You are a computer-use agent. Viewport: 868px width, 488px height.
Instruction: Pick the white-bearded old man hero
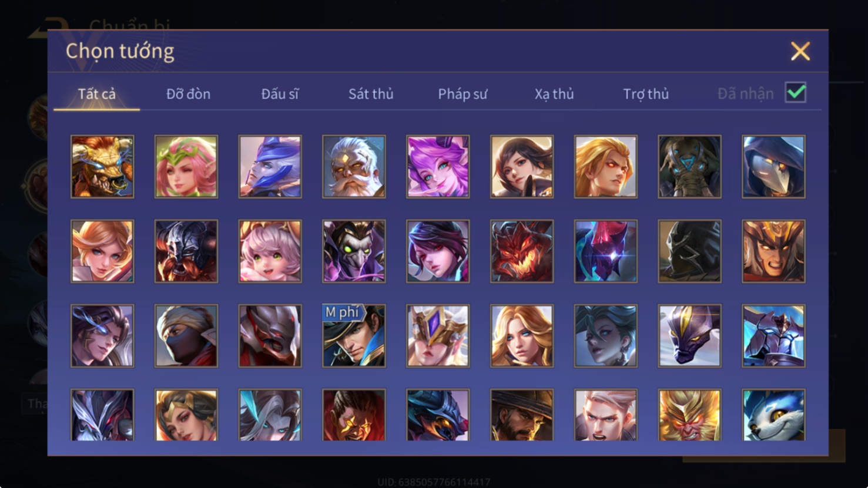point(354,167)
